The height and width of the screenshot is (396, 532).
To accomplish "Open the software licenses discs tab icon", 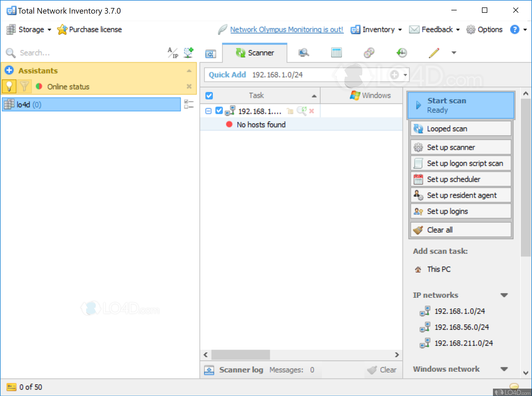I will click(369, 53).
